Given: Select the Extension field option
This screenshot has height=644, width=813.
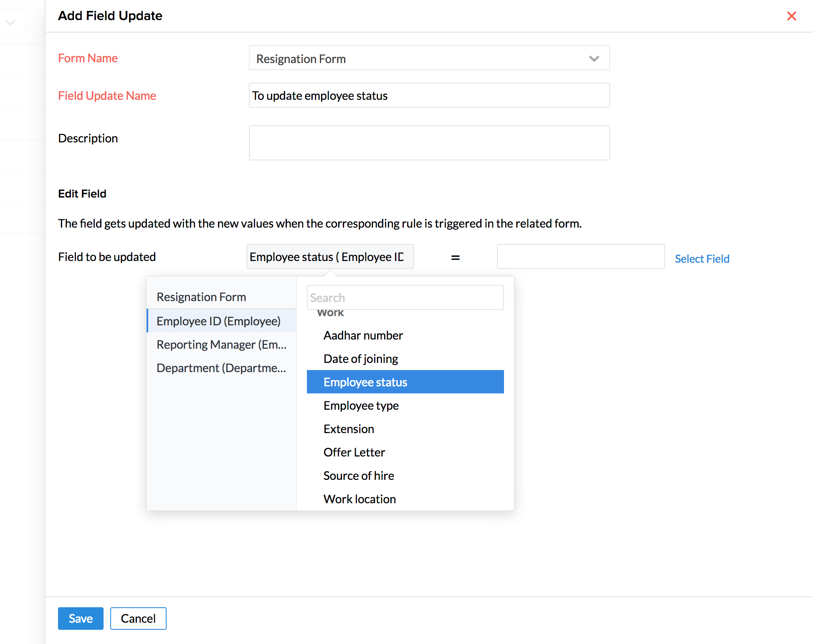Looking at the screenshot, I should [348, 429].
